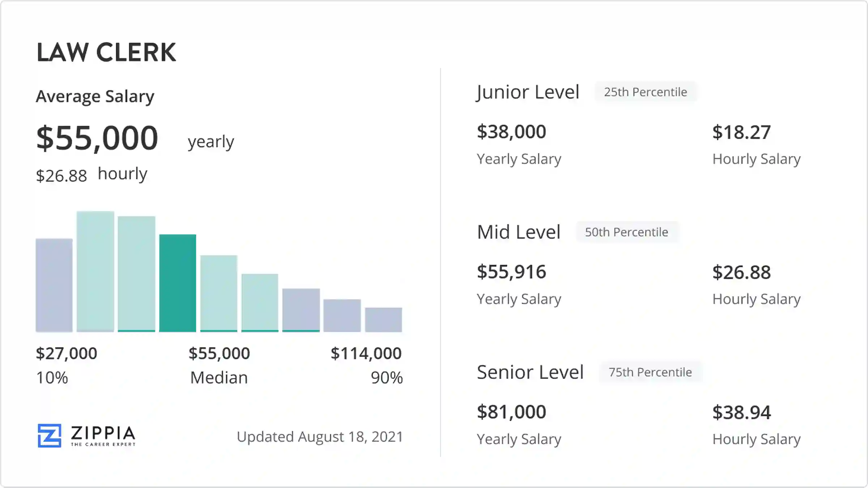Click the Senior Level heading
868x488 pixels.
click(x=530, y=372)
